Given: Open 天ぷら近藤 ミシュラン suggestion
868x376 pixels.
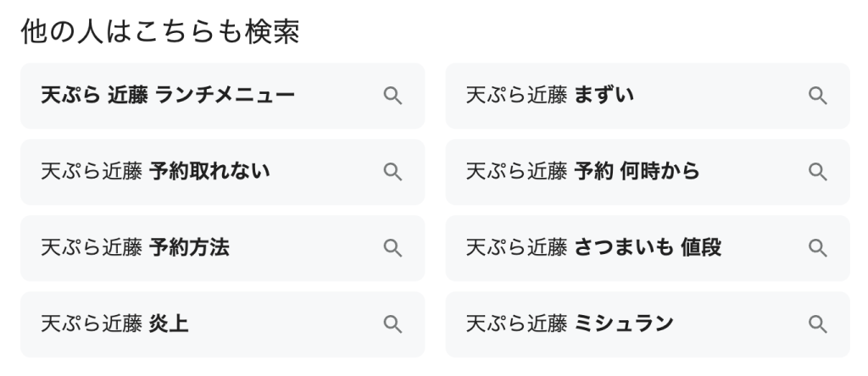Looking at the screenshot, I should 570,323.
